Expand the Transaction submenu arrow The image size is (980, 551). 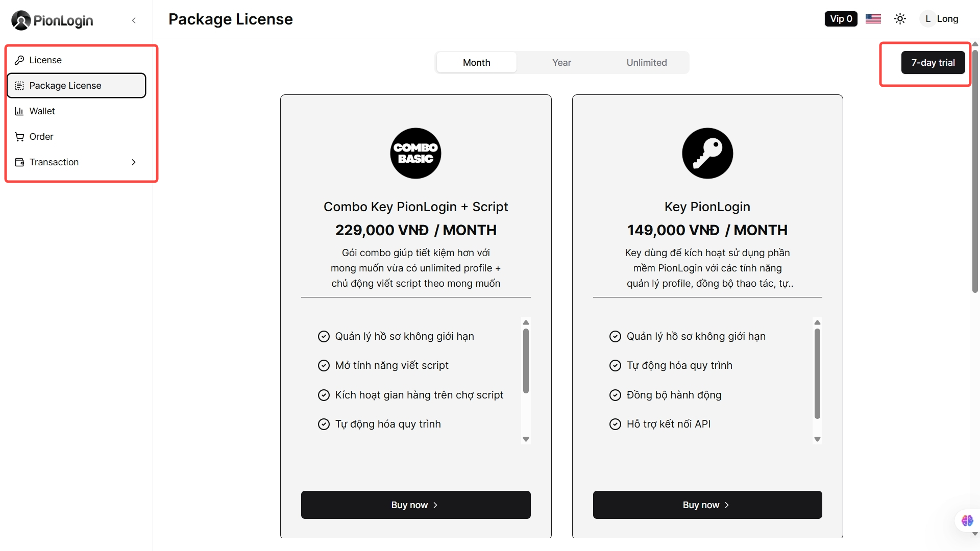134,162
